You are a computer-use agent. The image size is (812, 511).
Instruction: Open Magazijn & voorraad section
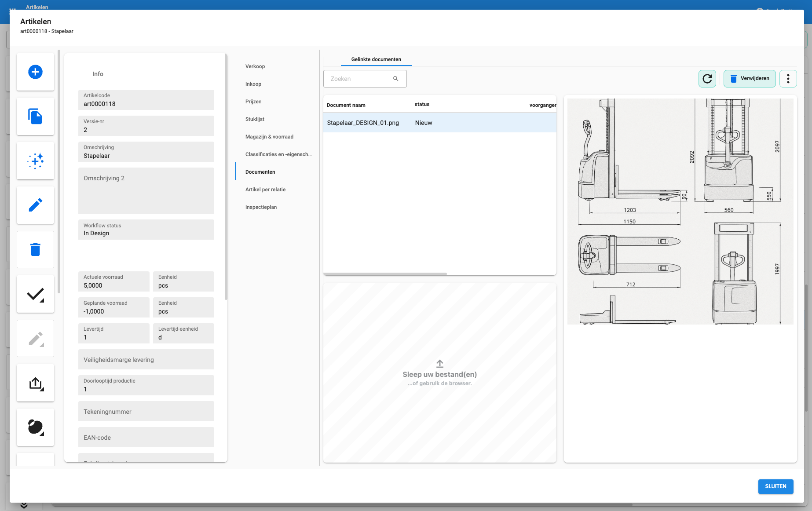(269, 137)
